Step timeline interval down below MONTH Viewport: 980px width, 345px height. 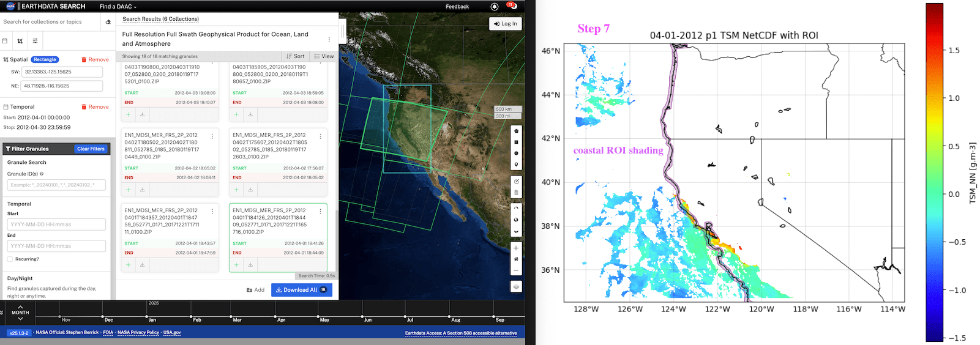pos(20,319)
